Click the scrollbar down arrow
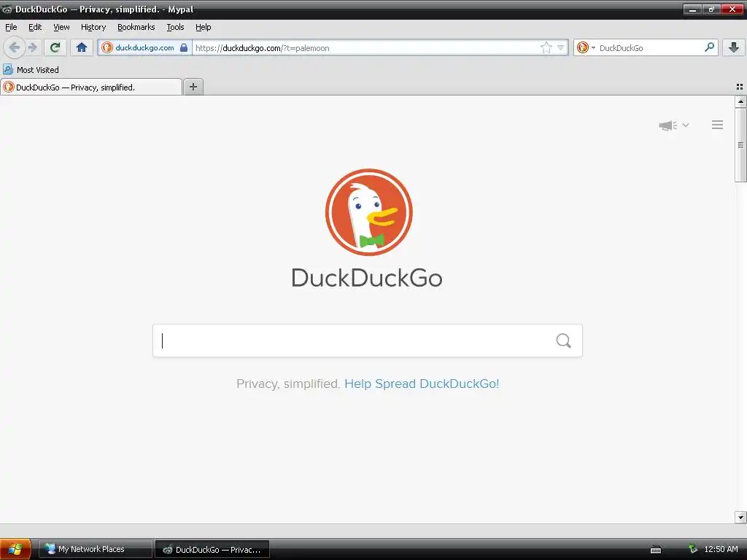 tap(740, 517)
